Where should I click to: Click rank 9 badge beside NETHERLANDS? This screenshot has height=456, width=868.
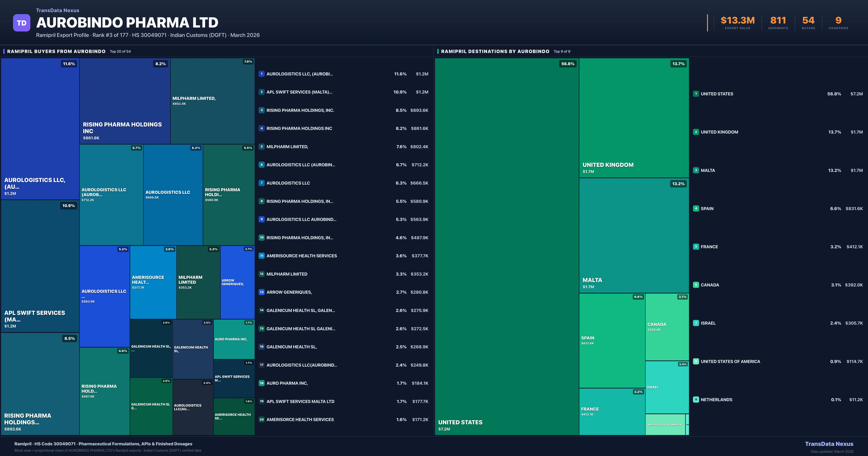tap(696, 400)
